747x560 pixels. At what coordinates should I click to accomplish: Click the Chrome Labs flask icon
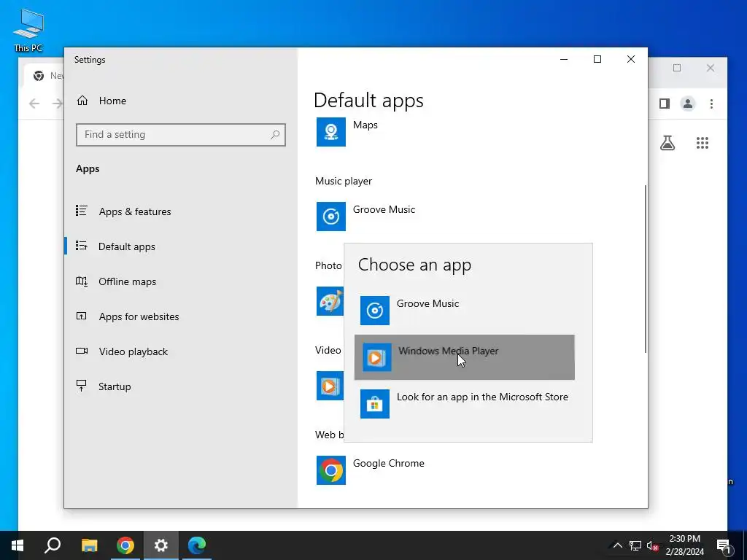tap(667, 142)
